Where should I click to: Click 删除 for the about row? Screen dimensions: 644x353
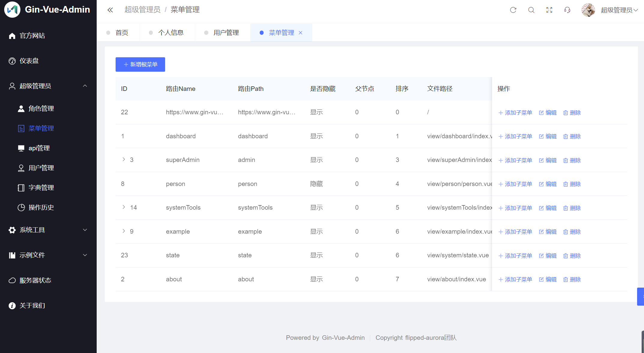[x=572, y=280]
